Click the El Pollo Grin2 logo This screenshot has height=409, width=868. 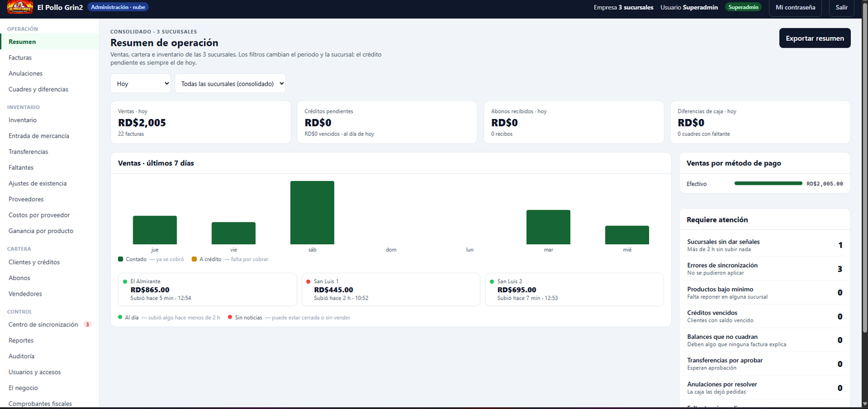(20, 7)
